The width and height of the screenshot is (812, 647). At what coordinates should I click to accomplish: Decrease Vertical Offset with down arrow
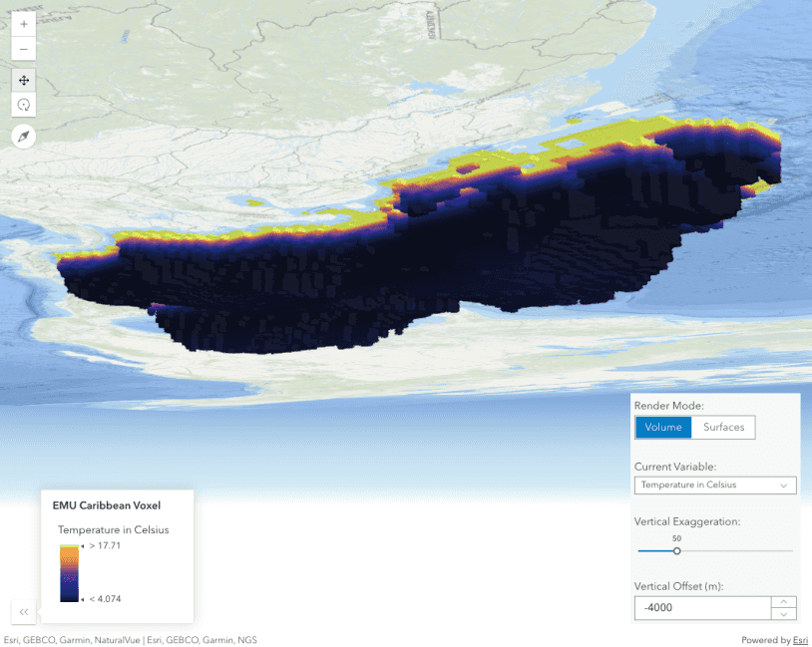click(x=783, y=614)
